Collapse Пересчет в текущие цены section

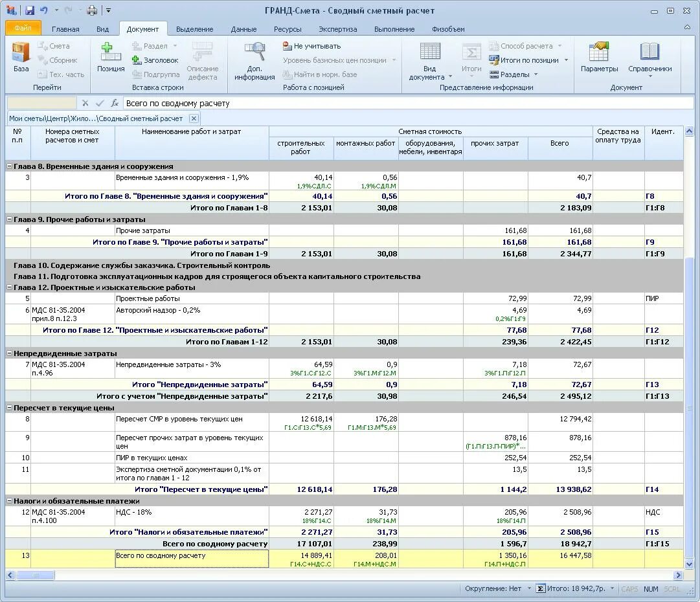point(9,408)
